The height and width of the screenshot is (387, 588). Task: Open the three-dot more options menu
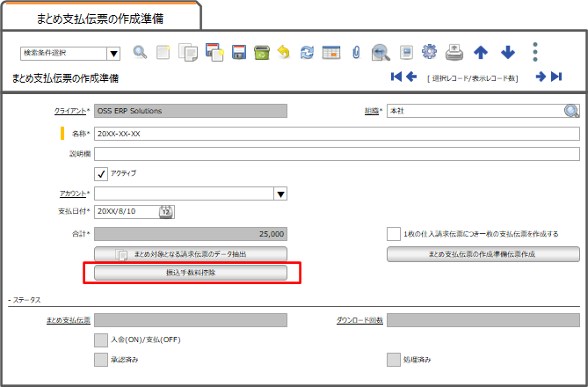coord(535,52)
